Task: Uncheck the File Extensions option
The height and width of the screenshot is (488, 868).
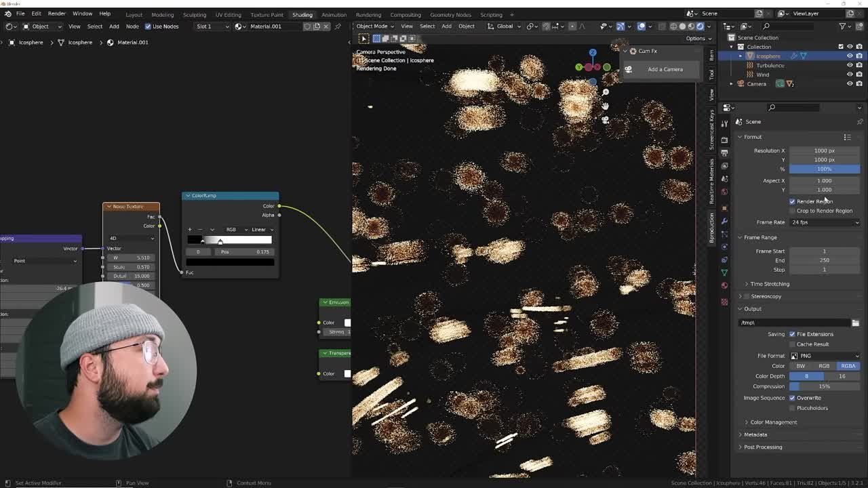Action: [x=792, y=333]
